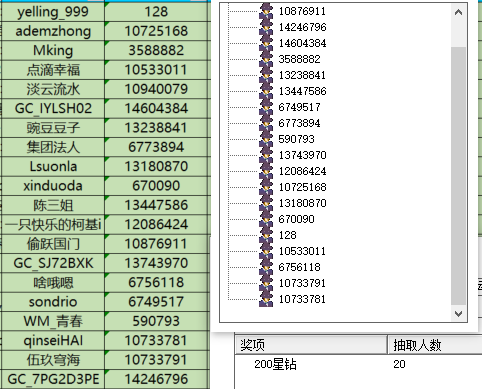Select spreadsheet cell xinduoda
This screenshot has height=389, width=482.
pos(53,186)
